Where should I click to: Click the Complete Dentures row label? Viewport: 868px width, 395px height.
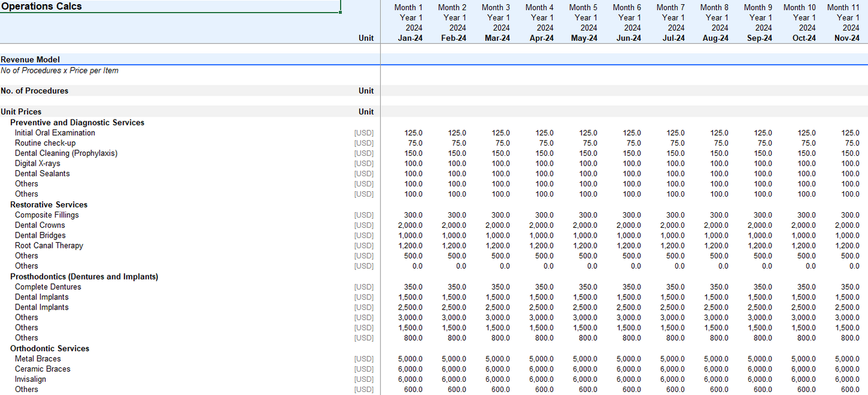pos(48,287)
